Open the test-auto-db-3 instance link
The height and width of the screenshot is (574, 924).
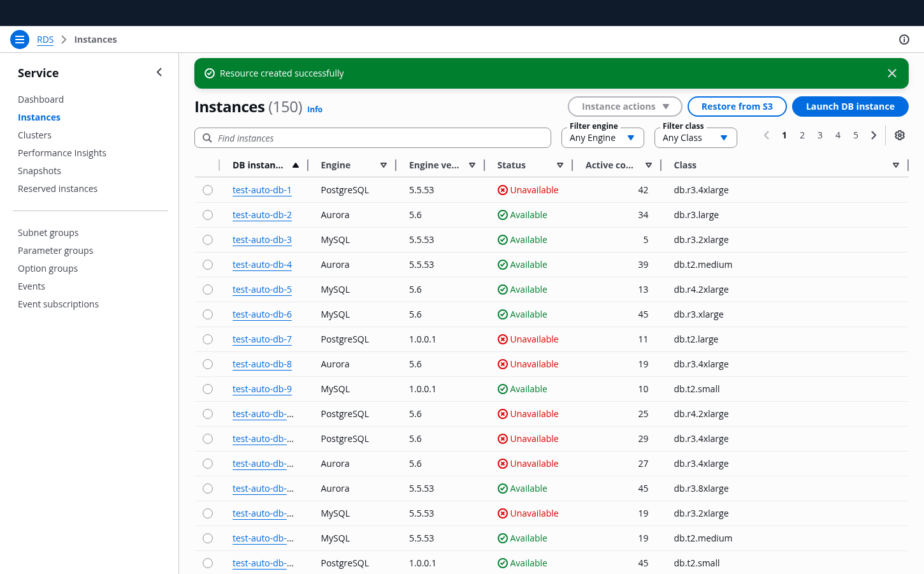pos(262,240)
